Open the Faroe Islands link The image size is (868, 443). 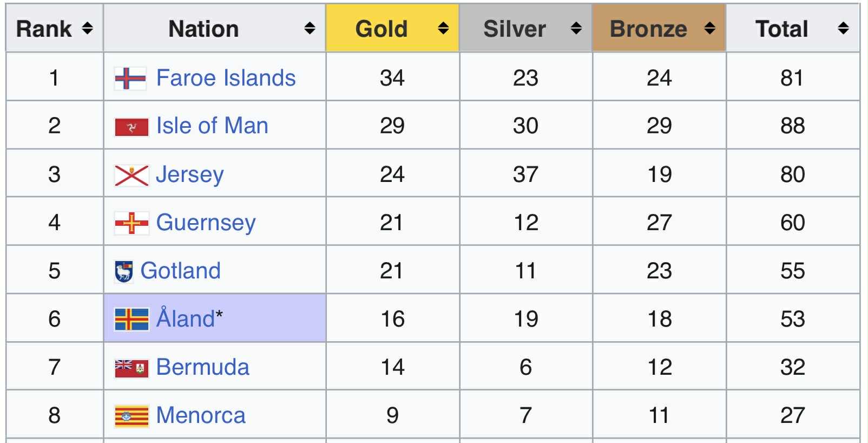[226, 78]
